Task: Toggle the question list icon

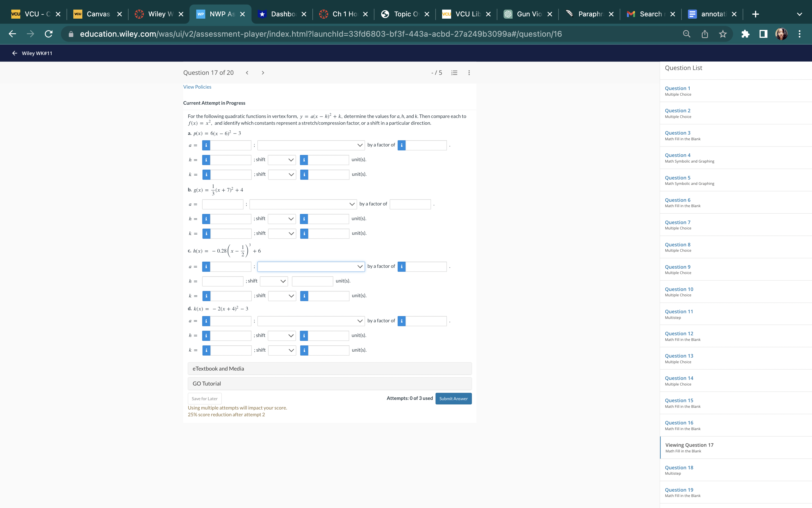Action: [x=454, y=73]
